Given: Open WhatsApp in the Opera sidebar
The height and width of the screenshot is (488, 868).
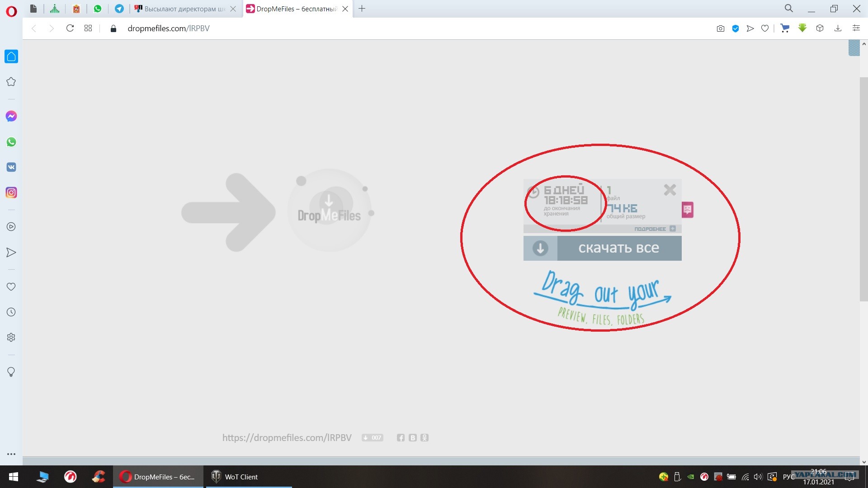Looking at the screenshot, I should 11,142.
